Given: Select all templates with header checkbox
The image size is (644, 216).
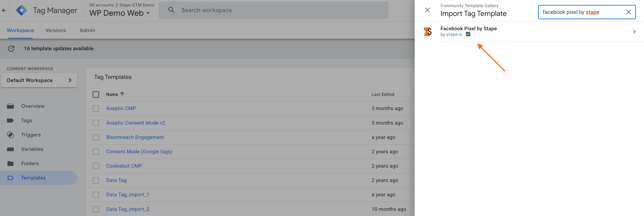Looking at the screenshot, I should tap(96, 94).
